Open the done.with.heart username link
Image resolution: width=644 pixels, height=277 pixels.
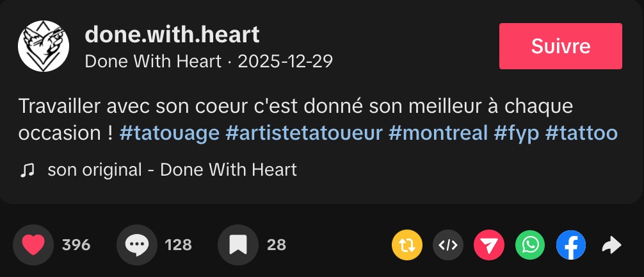[172, 35]
